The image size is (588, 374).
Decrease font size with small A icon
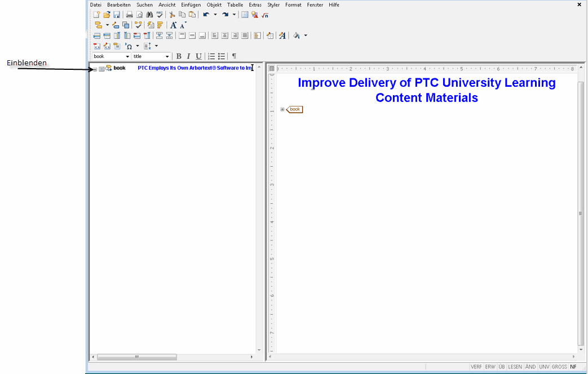click(183, 25)
